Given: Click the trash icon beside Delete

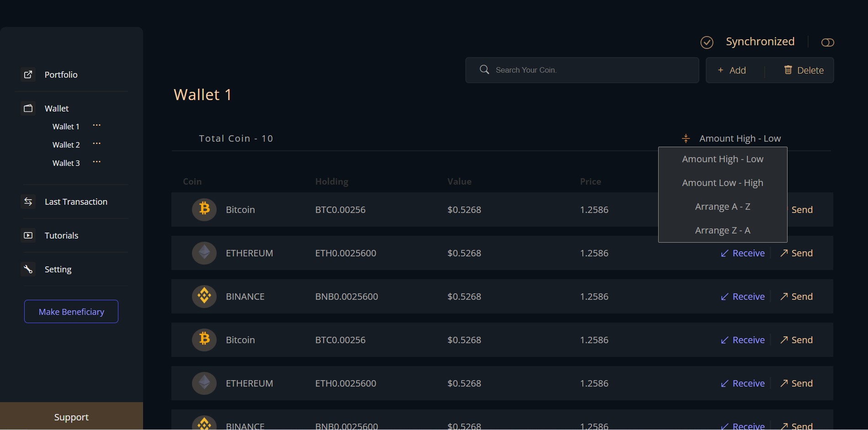Looking at the screenshot, I should (788, 69).
